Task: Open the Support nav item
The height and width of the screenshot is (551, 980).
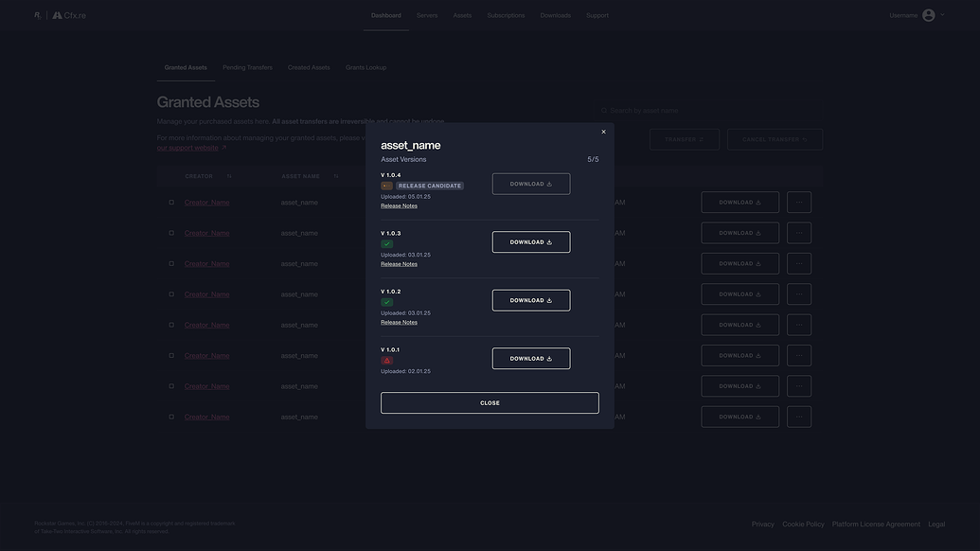Action: tap(597, 15)
